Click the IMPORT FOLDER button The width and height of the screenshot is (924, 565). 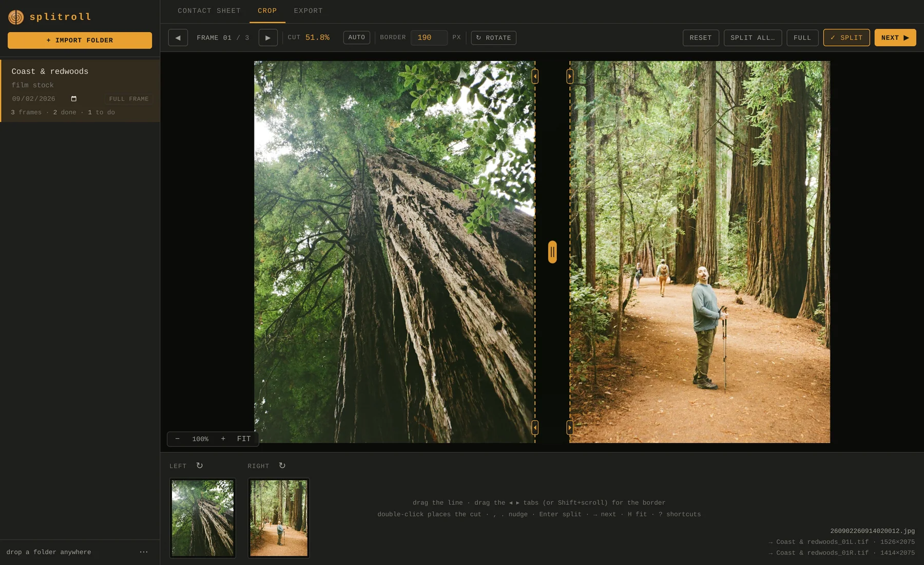point(80,40)
